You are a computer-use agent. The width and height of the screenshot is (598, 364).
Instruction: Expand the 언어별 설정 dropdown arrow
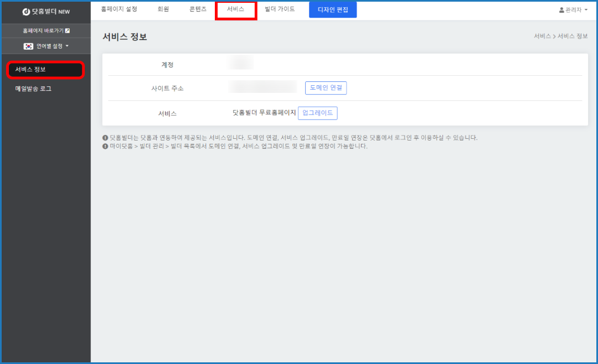click(67, 46)
